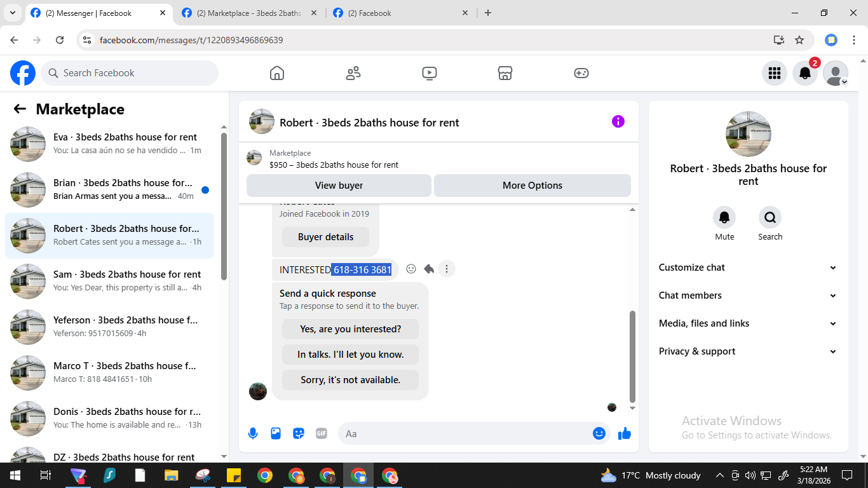Open the notifications bell with 2 badge
This screenshot has width=868, height=488.
point(805,73)
